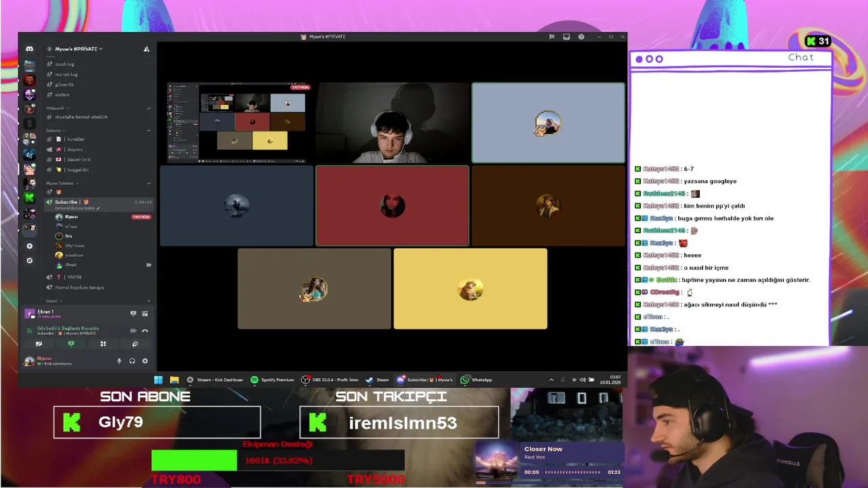Open File Explorer from taskbar

(x=174, y=380)
